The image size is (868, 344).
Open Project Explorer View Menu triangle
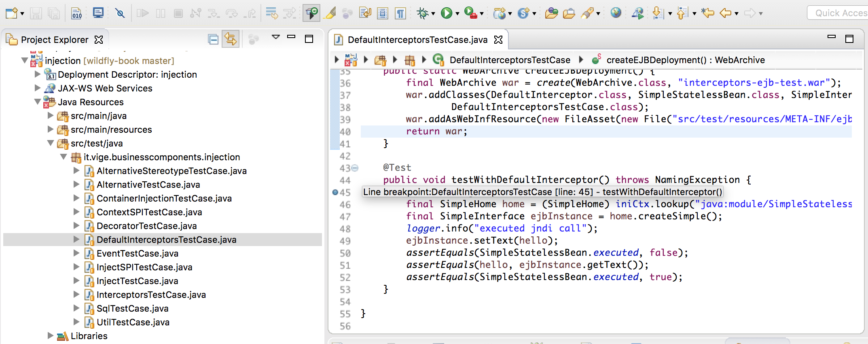276,37
